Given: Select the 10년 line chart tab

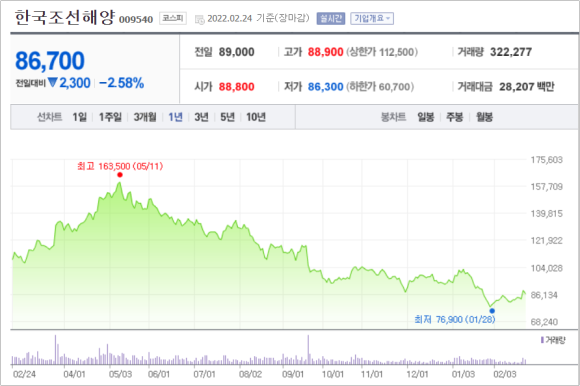Looking at the screenshot, I should 256,117.
